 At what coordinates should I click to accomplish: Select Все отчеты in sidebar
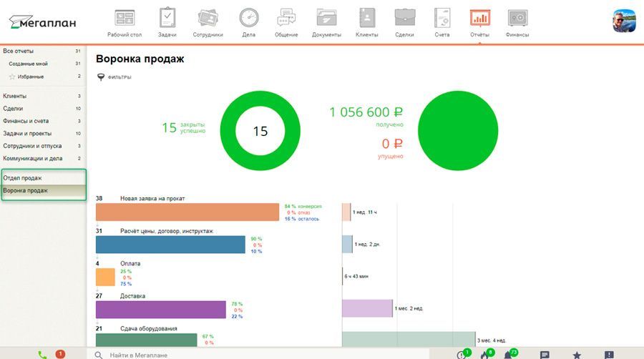19,51
